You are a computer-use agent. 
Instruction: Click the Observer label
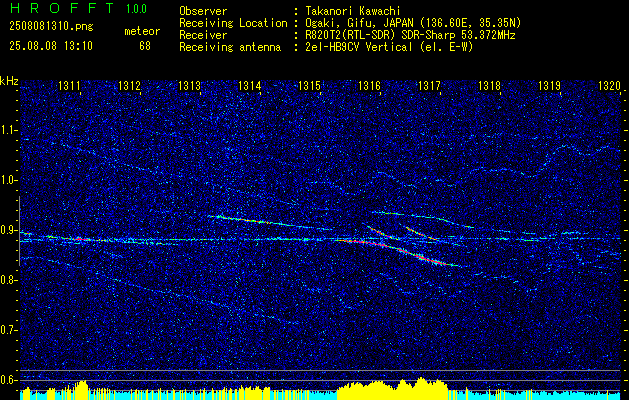click(203, 11)
